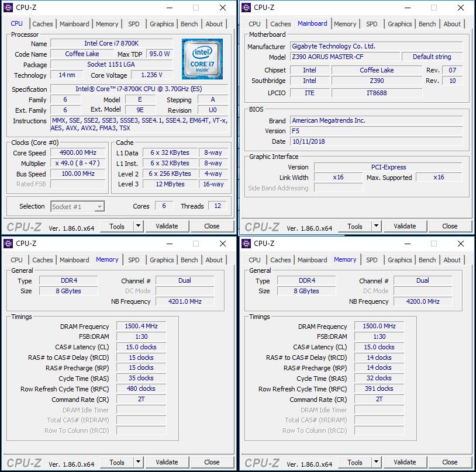Click the 480 clocks tRFC value
Screen dimensions: 476x472
[141, 388]
